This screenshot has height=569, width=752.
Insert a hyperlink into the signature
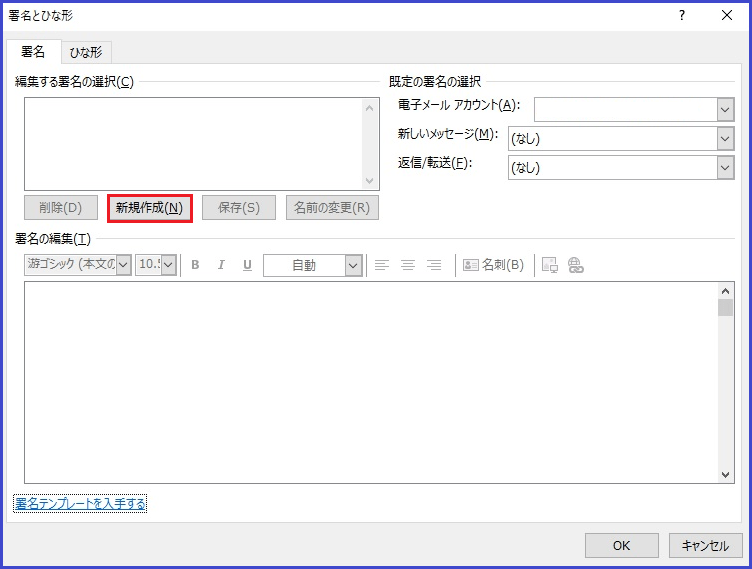576,265
